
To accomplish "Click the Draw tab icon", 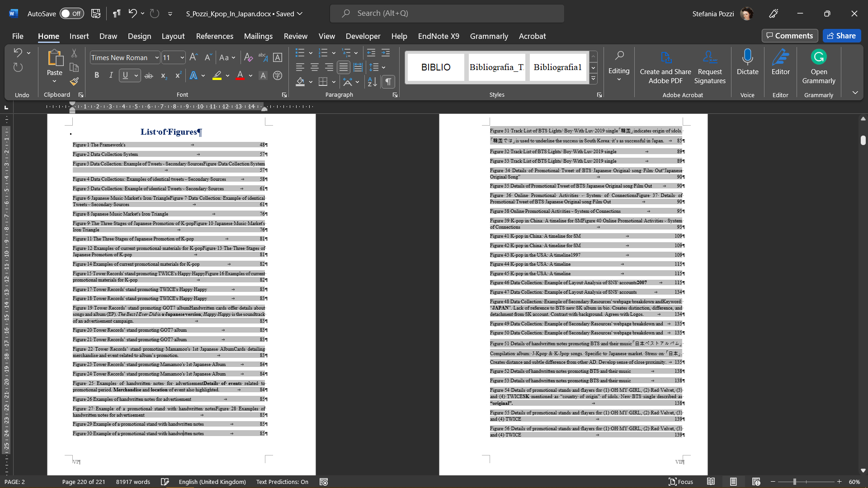I will [x=108, y=36].
